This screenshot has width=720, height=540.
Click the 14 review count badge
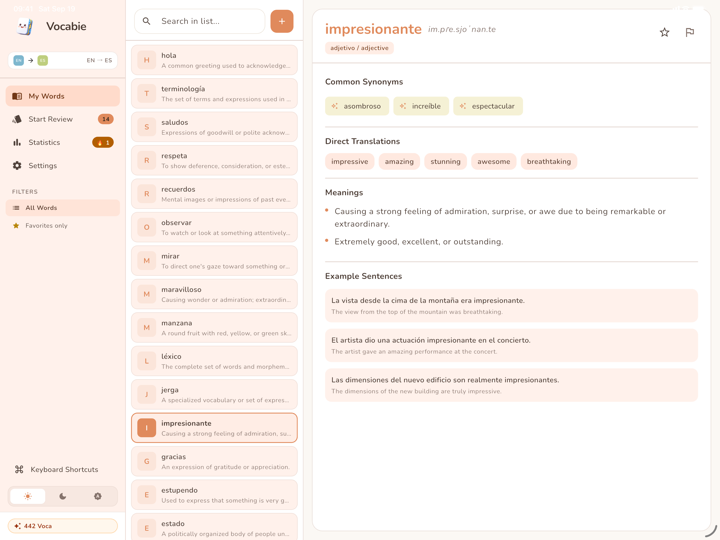tap(106, 119)
